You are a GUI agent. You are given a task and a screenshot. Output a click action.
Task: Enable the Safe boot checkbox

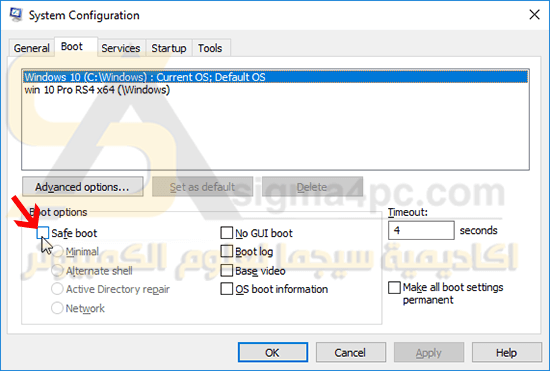pos(42,233)
